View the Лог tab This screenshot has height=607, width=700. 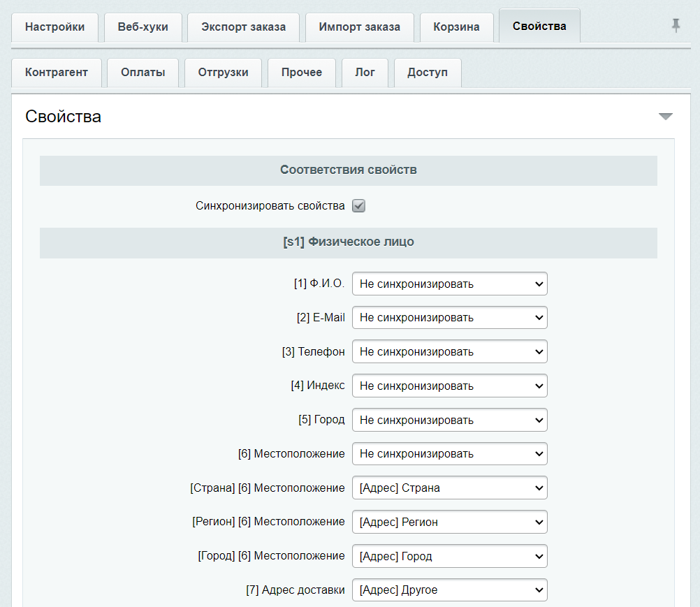pyautogui.click(x=365, y=73)
